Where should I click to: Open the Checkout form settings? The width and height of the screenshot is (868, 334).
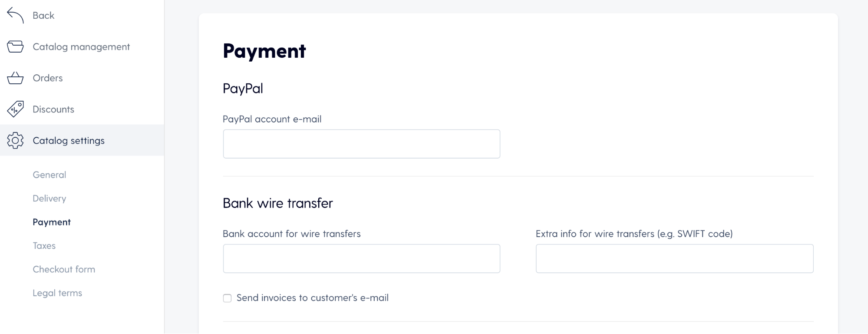(64, 269)
